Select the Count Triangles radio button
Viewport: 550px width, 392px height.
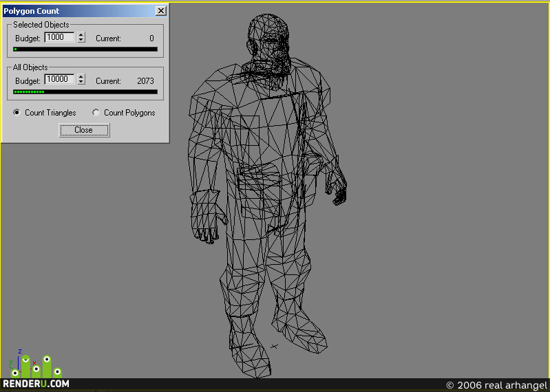[17, 113]
